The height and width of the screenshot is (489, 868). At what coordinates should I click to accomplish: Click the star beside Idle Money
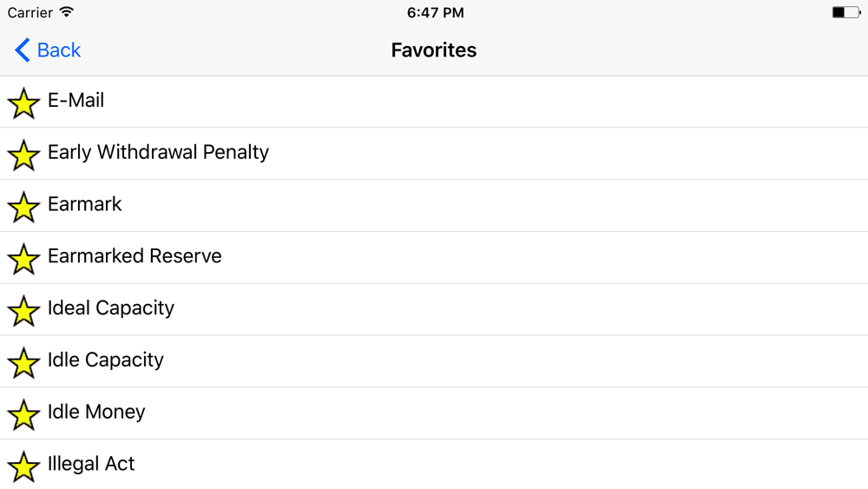(23, 415)
